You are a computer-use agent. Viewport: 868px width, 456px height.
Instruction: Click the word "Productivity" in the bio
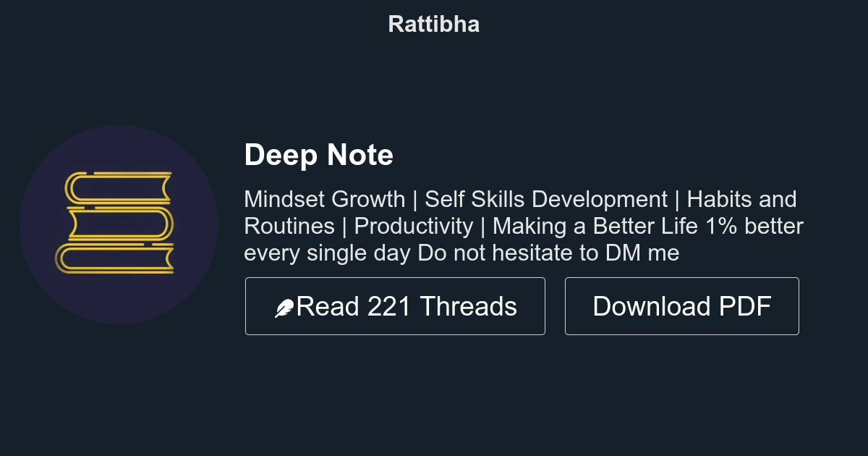tap(413, 227)
